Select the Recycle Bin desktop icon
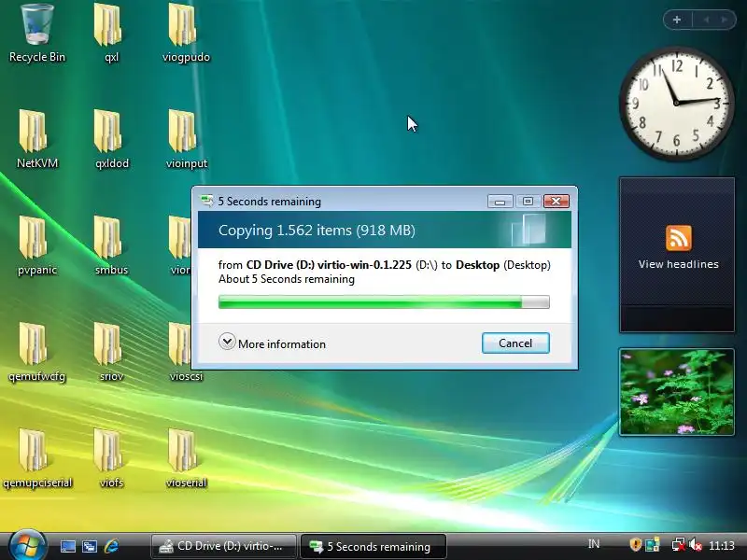747x560 pixels. (x=37, y=34)
